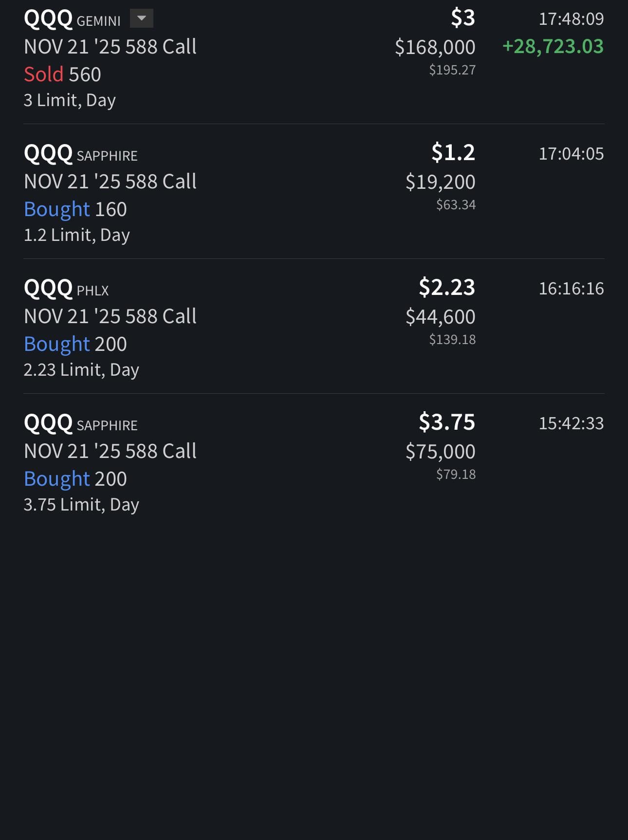Select the 17:48:09 trade timestamp
This screenshot has height=840, width=628.
571,19
